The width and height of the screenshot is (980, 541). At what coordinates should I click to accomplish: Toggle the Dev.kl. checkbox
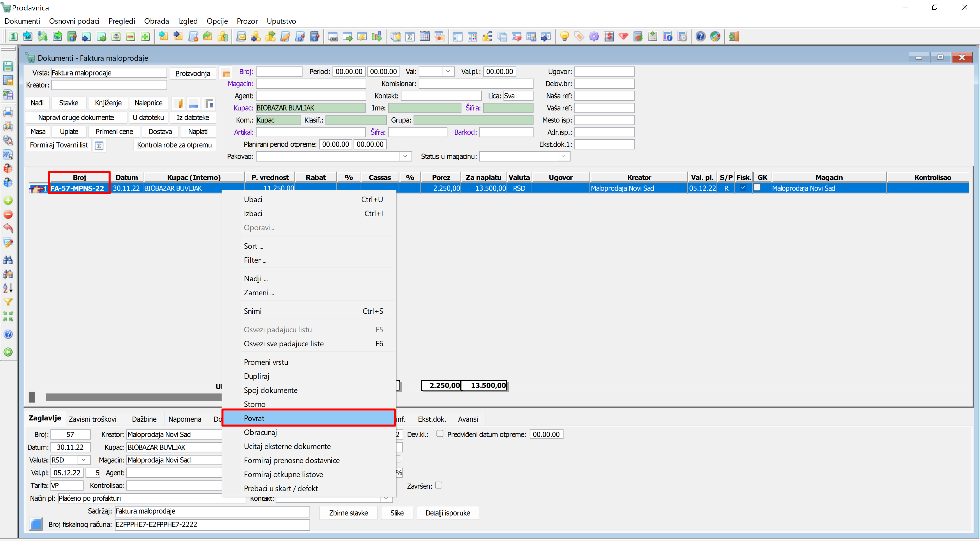point(440,434)
